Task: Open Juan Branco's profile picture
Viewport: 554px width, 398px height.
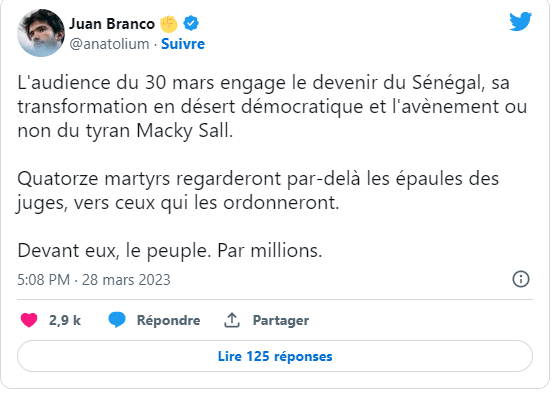Action: click(41, 33)
